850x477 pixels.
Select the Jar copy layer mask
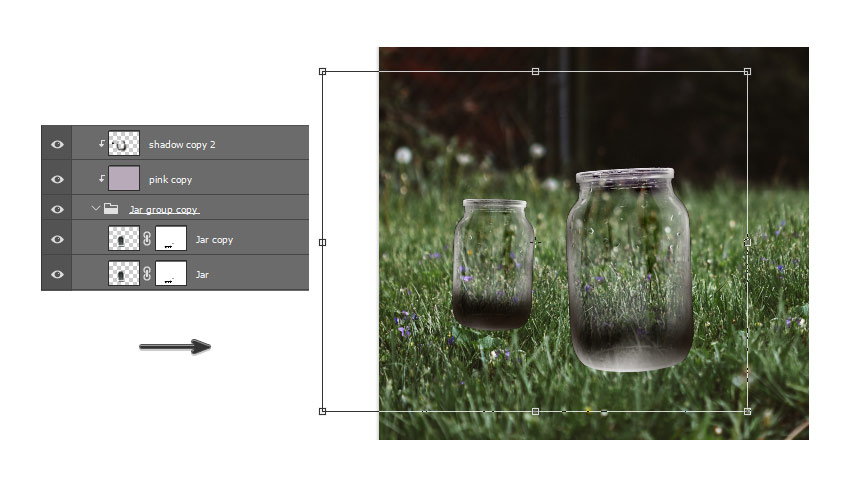click(x=171, y=238)
